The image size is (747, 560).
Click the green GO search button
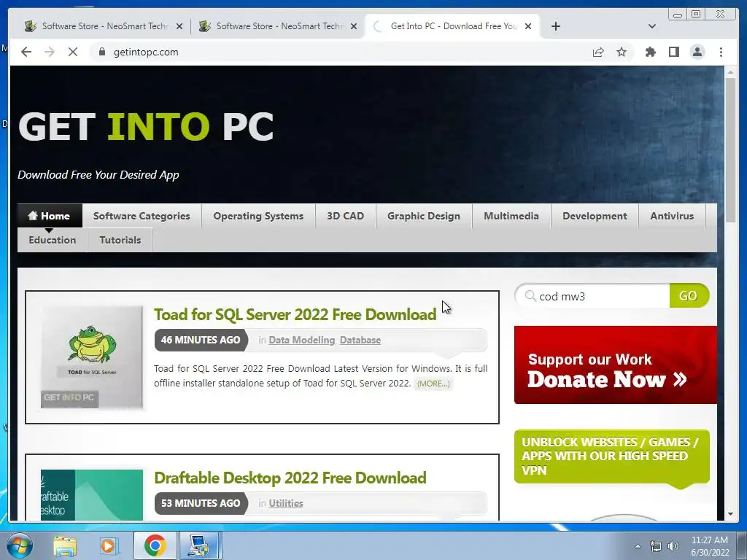click(x=689, y=296)
